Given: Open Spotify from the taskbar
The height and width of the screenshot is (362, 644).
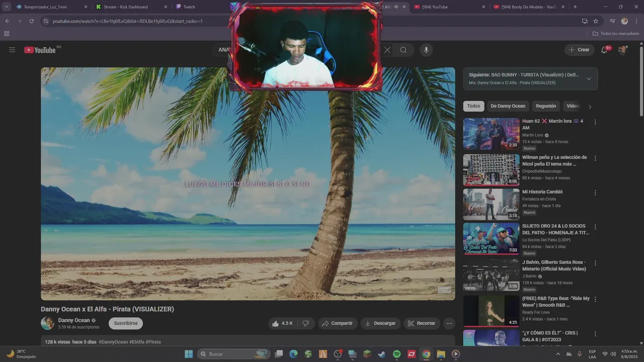Looking at the screenshot, I should [x=396, y=354].
